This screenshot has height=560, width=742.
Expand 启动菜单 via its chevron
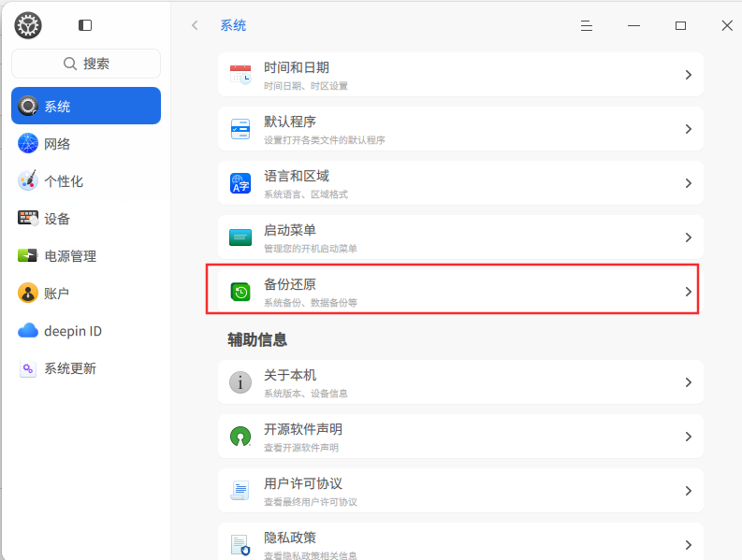point(689,237)
